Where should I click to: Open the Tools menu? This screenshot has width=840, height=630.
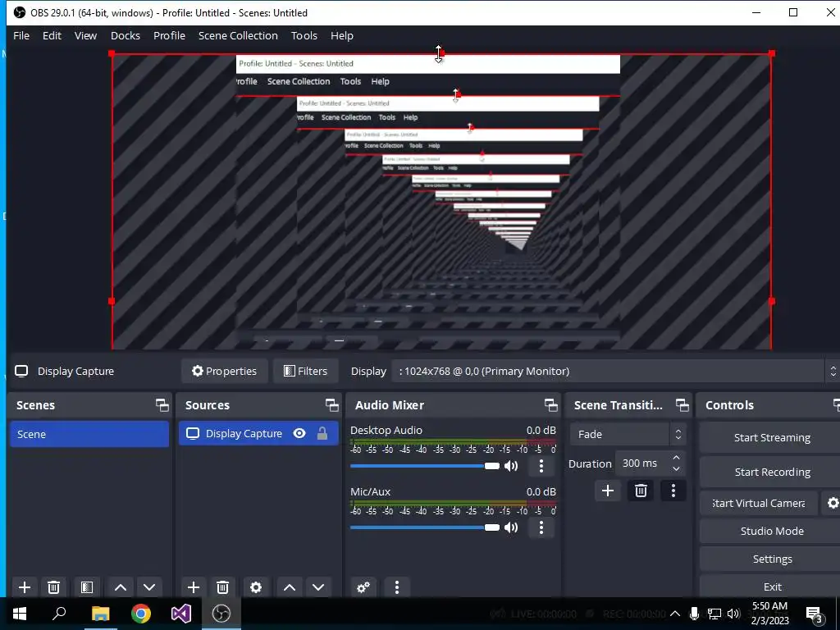304,35
